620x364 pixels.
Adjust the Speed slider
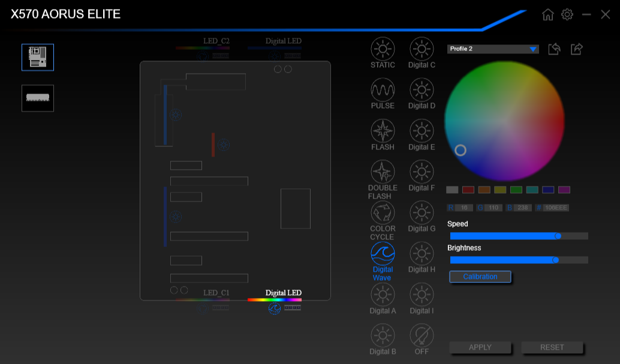(519, 236)
